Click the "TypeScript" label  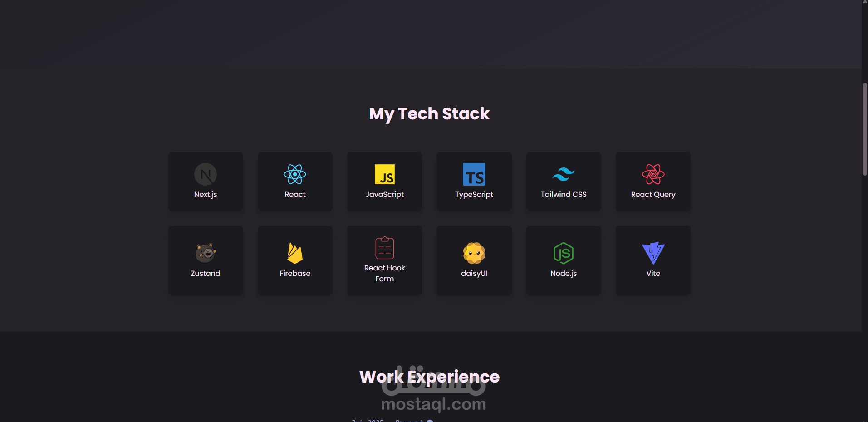(474, 194)
